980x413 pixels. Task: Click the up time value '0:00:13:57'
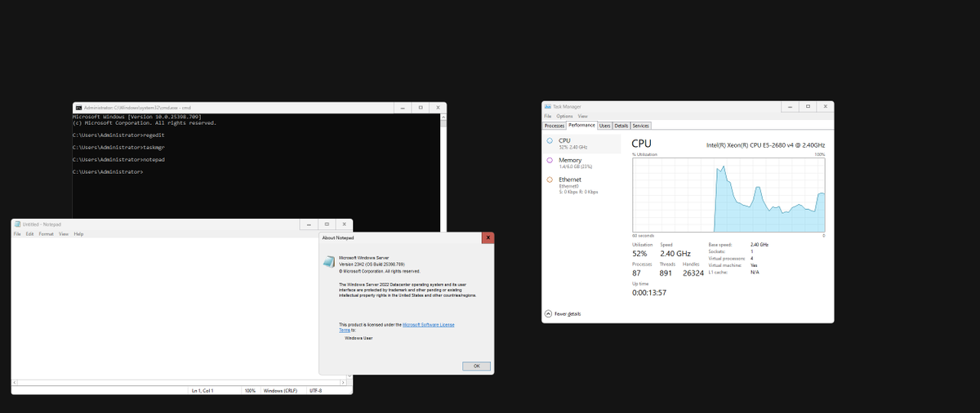tap(649, 292)
